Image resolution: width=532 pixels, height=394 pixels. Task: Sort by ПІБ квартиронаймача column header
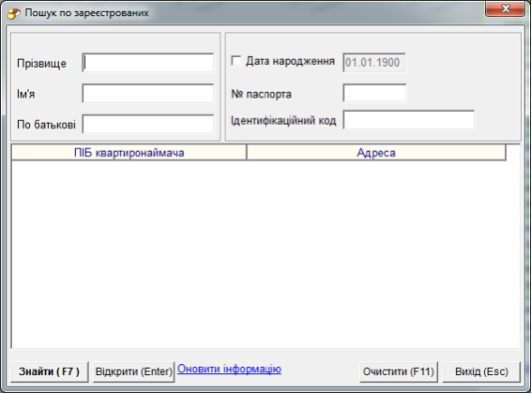point(128,153)
